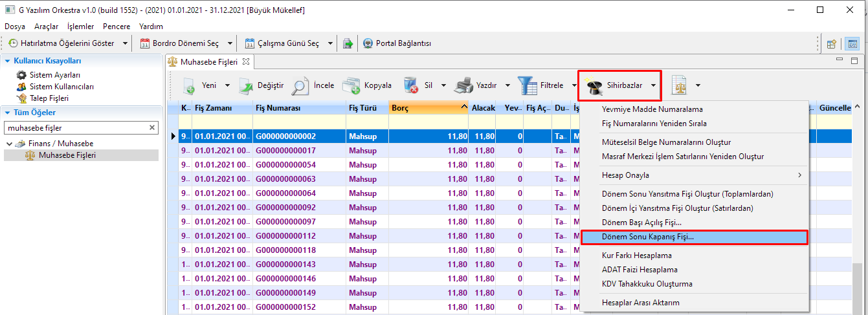Open the Filtrele dropdown arrow
868x315 pixels.
point(574,85)
